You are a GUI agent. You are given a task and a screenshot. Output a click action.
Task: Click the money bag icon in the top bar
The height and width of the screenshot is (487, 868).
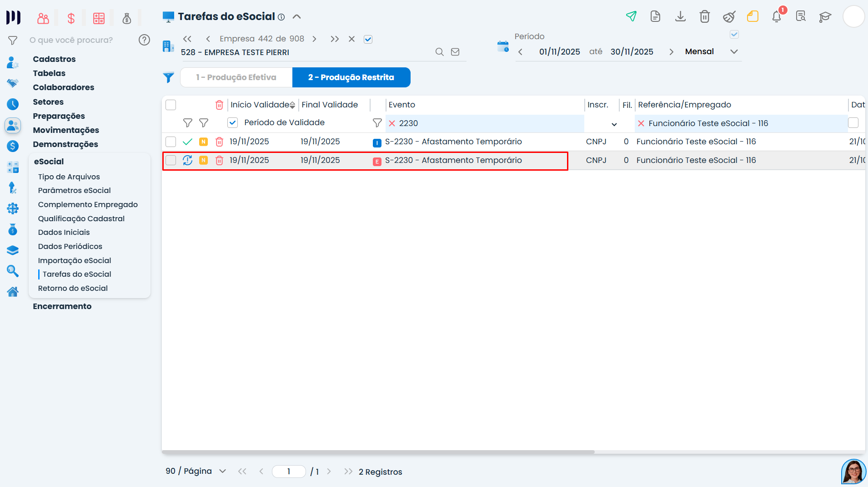(127, 18)
